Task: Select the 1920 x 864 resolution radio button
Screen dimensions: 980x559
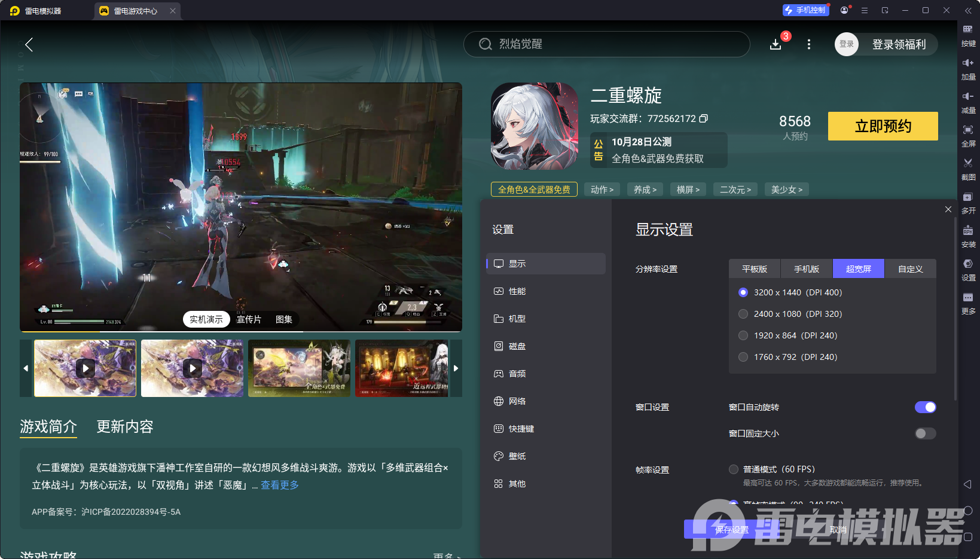Action: (x=743, y=335)
